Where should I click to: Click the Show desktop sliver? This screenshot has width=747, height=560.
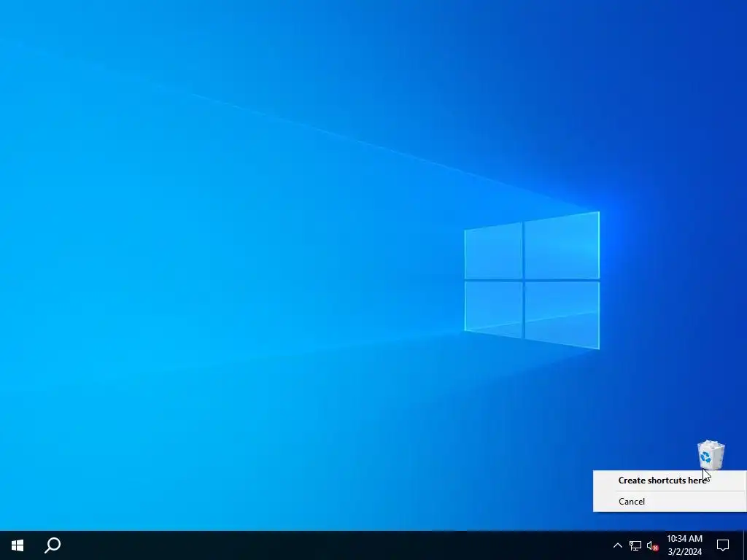(744, 545)
